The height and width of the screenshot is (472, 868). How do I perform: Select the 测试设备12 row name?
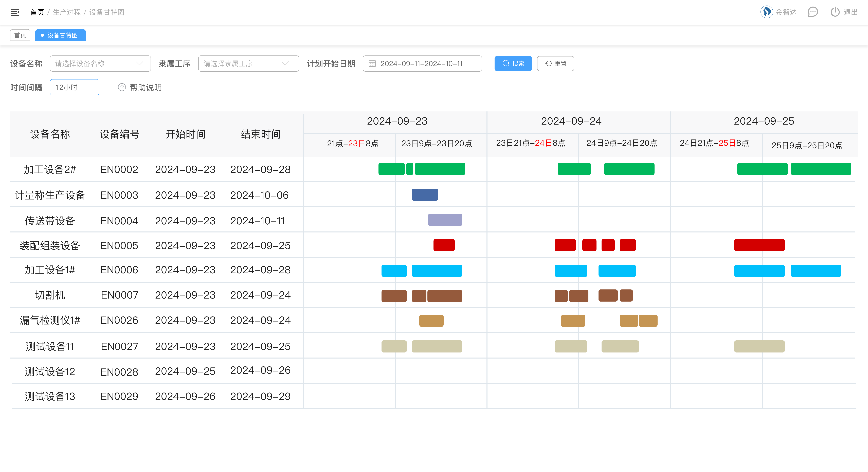pyautogui.click(x=50, y=372)
